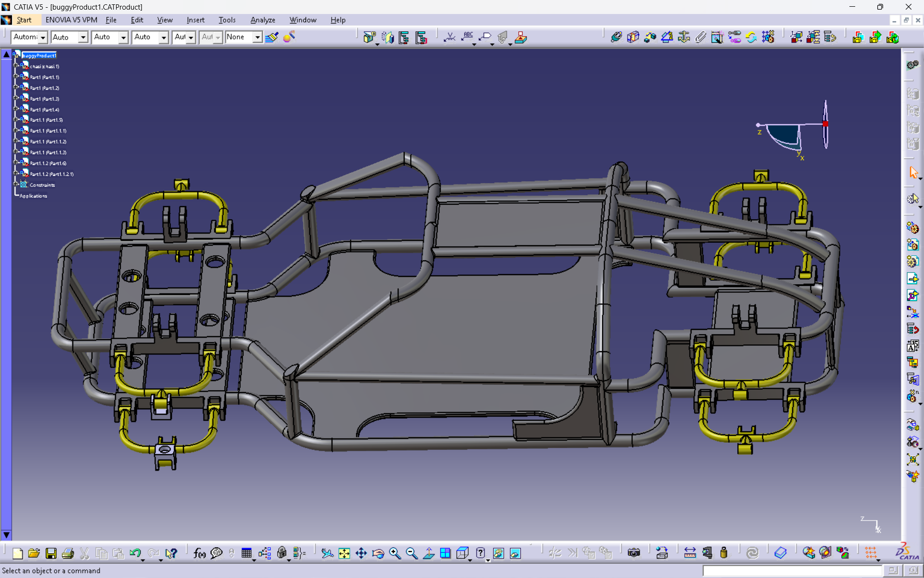Open the Formula f(x) tool
The width and height of the screenshot is (924, 578).
(199, 553)
